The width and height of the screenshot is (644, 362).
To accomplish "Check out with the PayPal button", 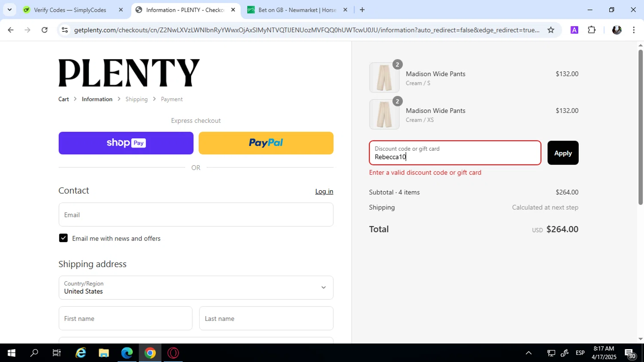I will pyautogui.click(x=266, y=143).
